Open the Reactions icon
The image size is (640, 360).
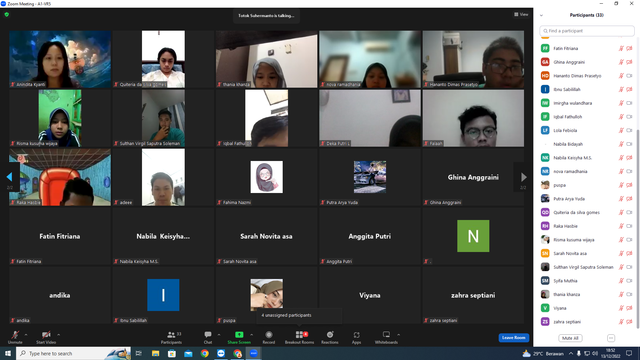[x=330, y=335]
